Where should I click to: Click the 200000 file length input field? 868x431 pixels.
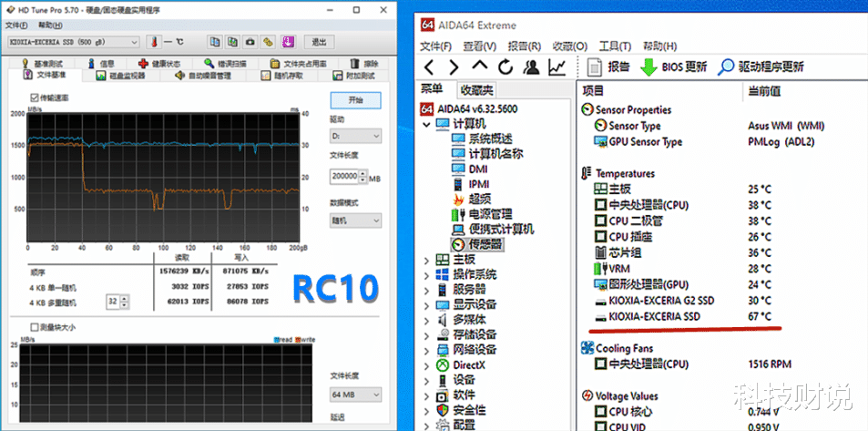coord(343,178)
